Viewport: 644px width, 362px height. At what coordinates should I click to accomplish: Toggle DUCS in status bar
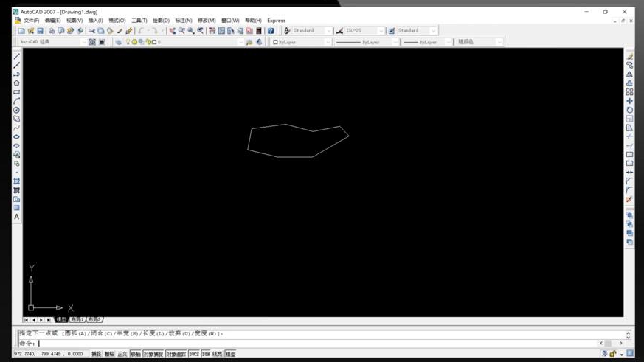pyautogui.click(x=194, y=354)
